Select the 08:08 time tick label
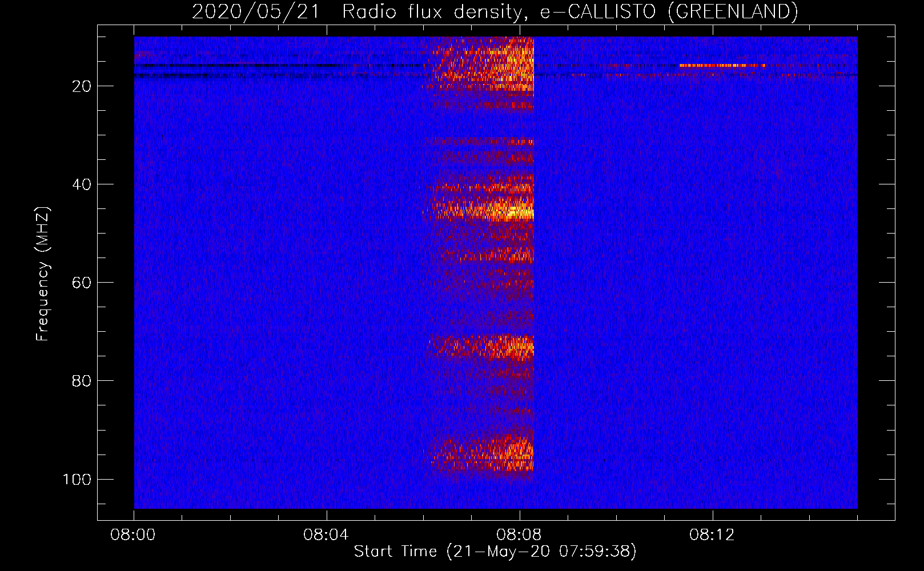 coord(519,535)
